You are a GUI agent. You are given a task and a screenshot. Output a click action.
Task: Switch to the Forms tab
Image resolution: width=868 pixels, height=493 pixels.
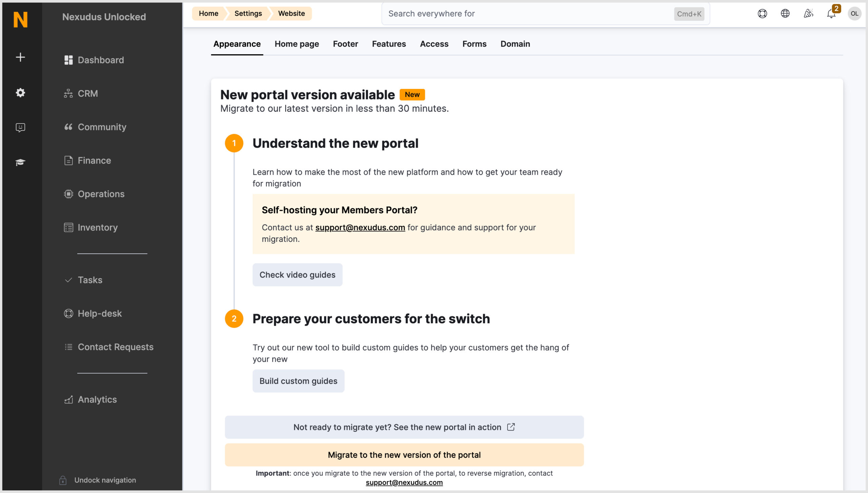click(x=474, y=44)
